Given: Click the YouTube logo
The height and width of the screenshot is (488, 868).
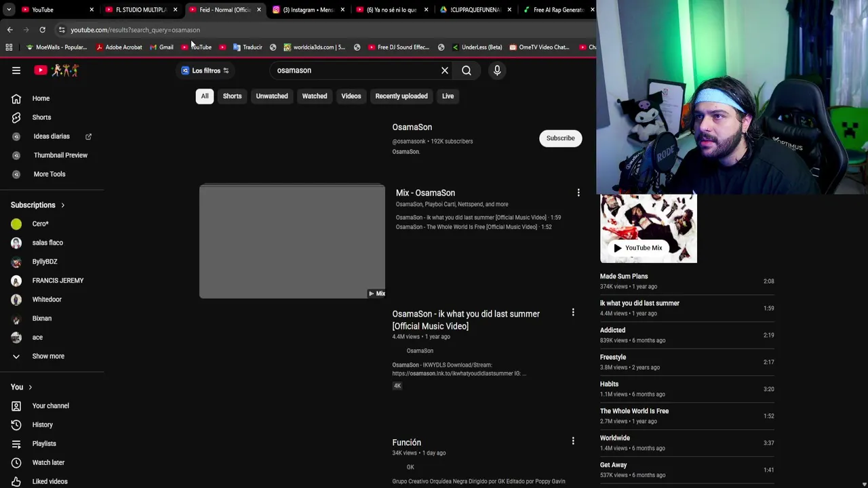Looking at the screenshot, I should tap(57, 70).
